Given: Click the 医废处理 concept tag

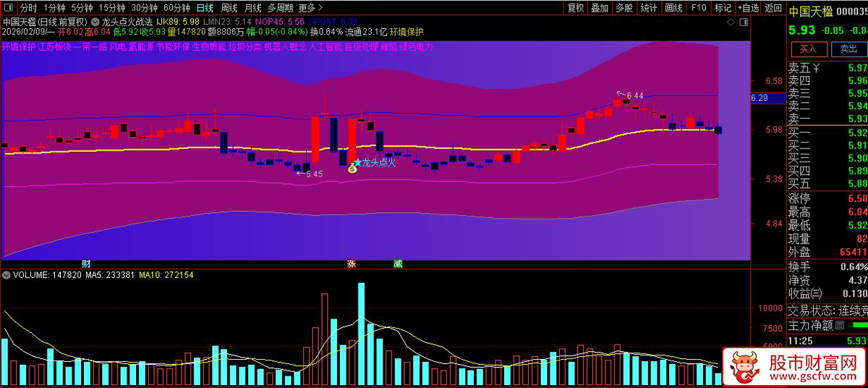Looking at the screenshot, I should pos(361,47).
